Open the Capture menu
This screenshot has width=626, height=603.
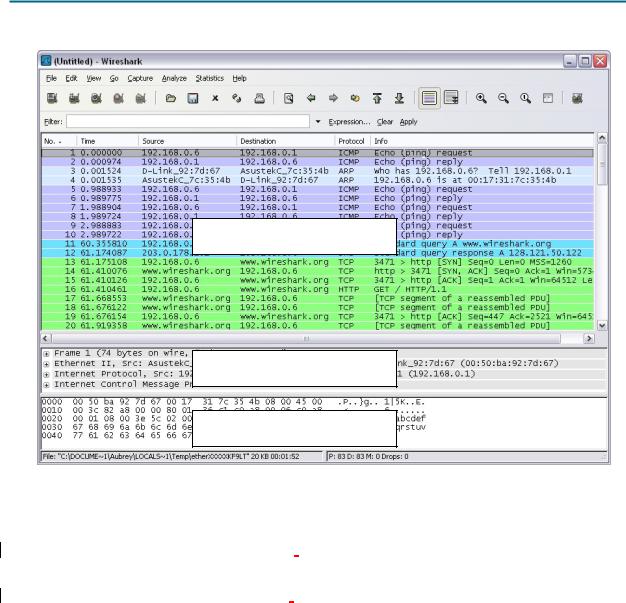[x=140, y=78]
